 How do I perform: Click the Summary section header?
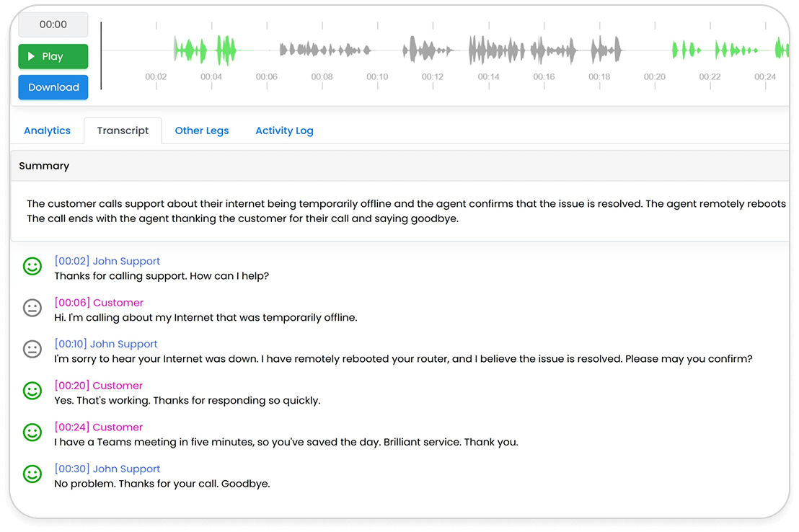[44, 166]
